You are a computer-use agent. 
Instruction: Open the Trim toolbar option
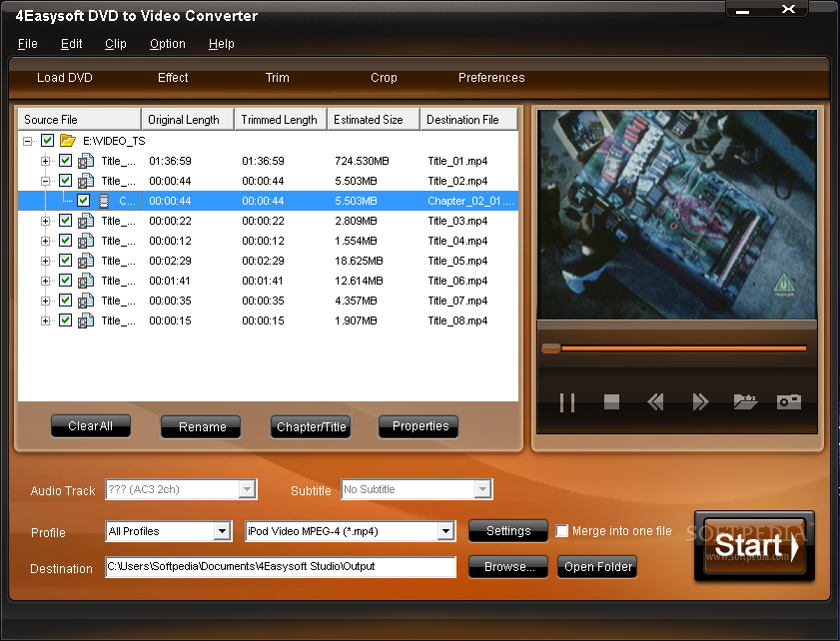click(278, 78)
